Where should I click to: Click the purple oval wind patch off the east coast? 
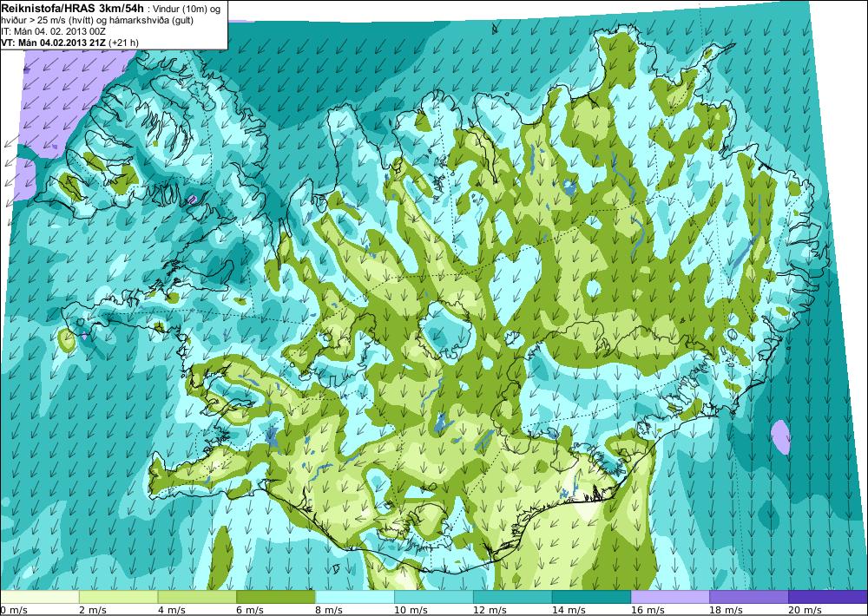[x=780, y=437]
